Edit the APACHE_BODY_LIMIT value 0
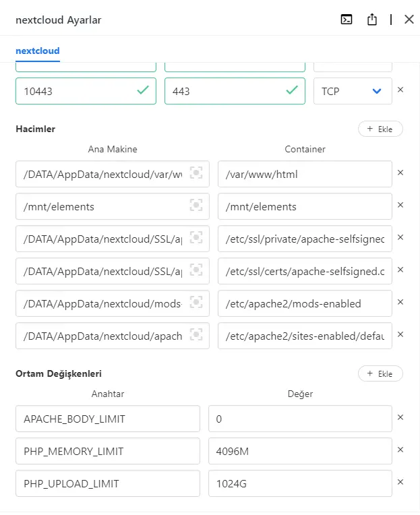This screenshot has width=420, height=515. click(x=300, y=419)
